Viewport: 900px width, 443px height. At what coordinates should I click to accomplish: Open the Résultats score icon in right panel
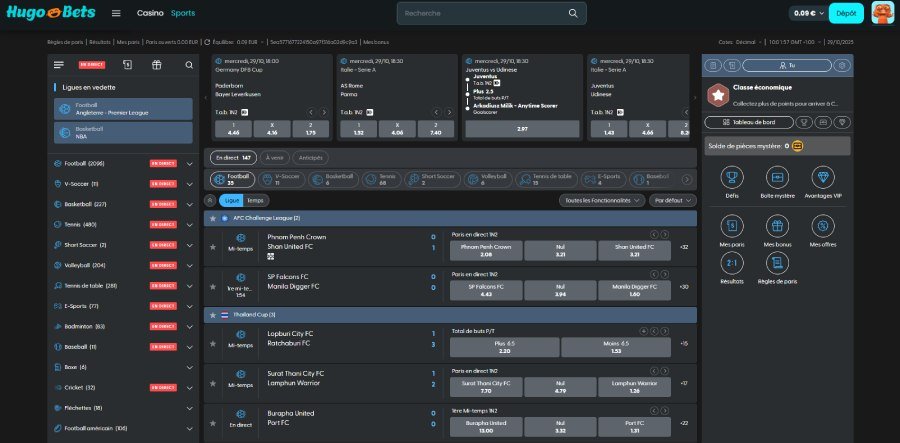(x=732, y=263)
